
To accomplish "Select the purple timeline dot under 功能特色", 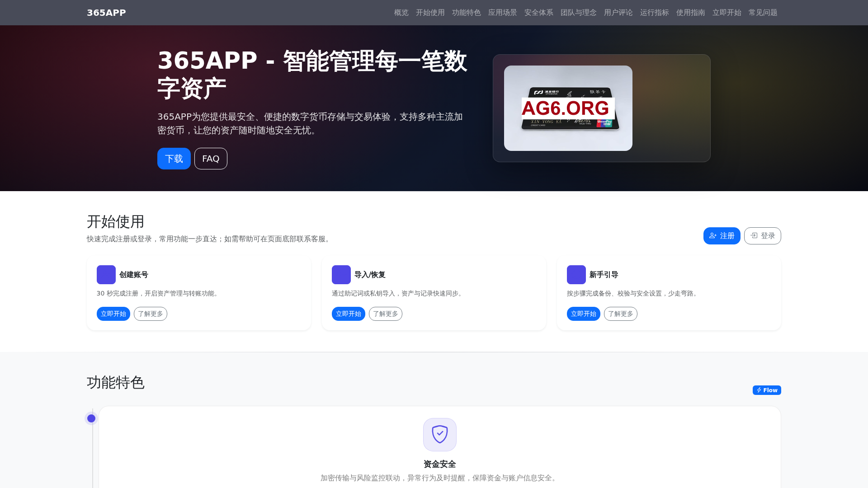I will 91,418.
